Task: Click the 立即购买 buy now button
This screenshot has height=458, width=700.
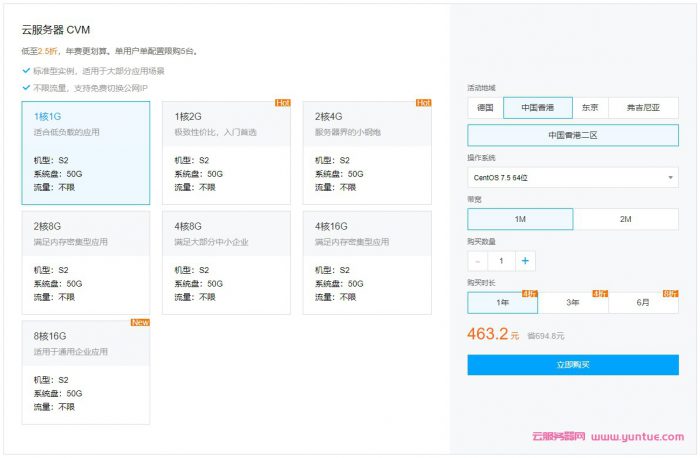Action: pos(573,366)
